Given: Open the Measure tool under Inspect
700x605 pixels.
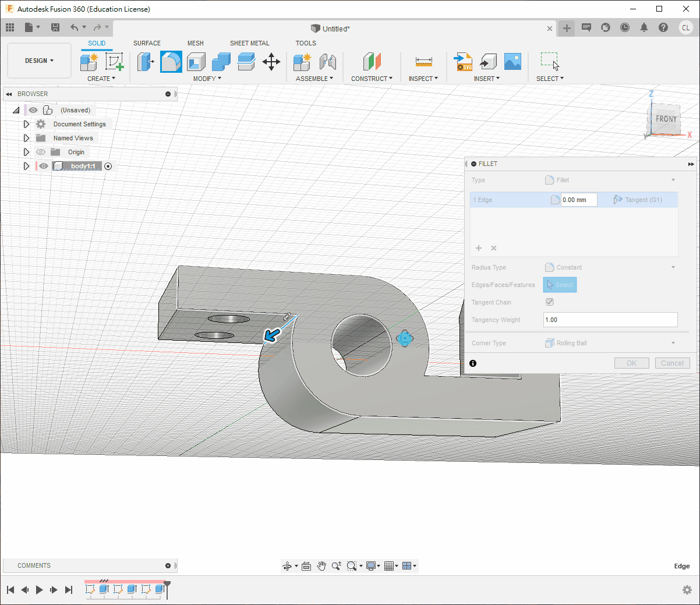Looking at the screenshot, I should click(x=423, y=62).
